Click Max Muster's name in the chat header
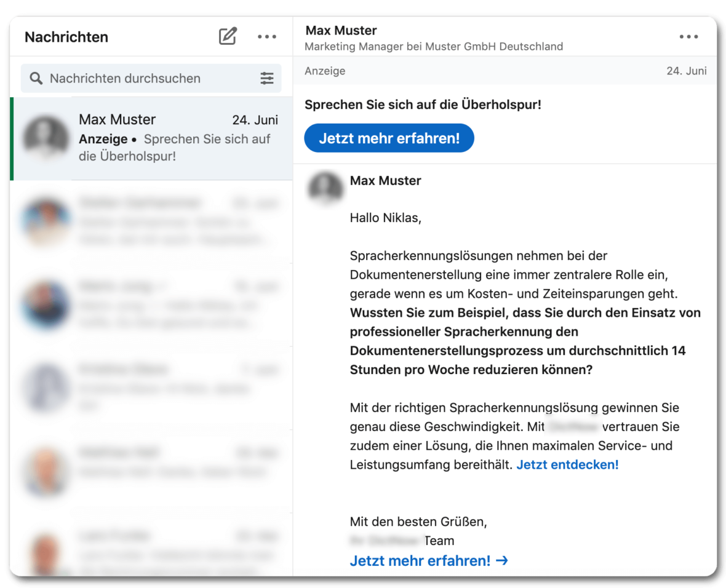The image size is (726, 588). click(x=341, y=30)
